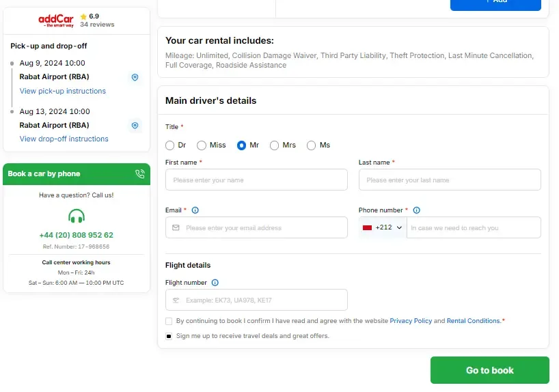The image size is (559, 392).
Task: Open the Privacy Policy link
Action: 411,321
